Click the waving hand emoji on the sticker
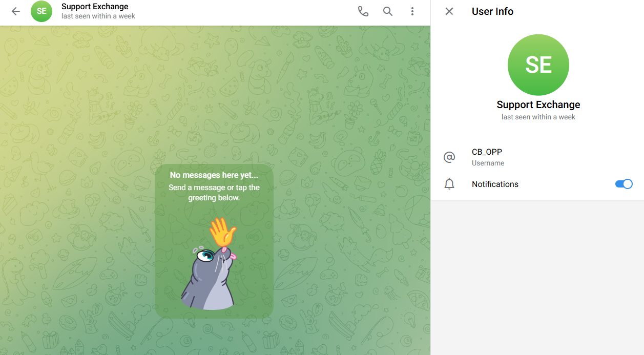Viewport: 644px width, 355px height. point(222,232)
